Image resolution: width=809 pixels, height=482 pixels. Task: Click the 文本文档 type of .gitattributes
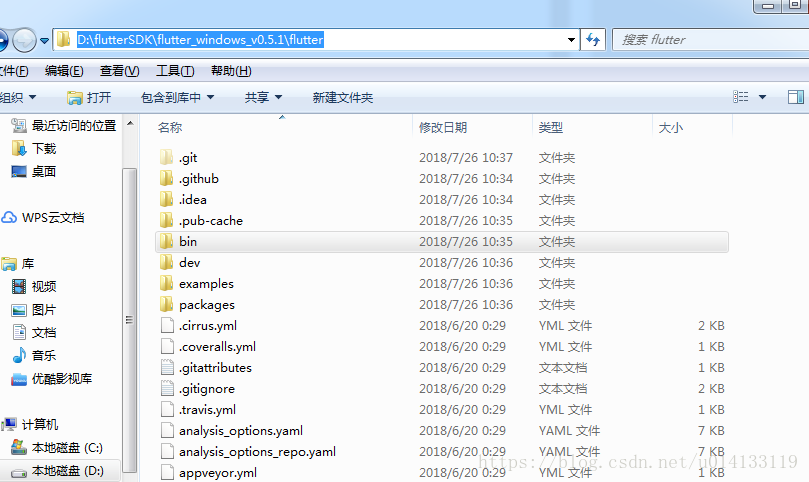coord(563,367)
